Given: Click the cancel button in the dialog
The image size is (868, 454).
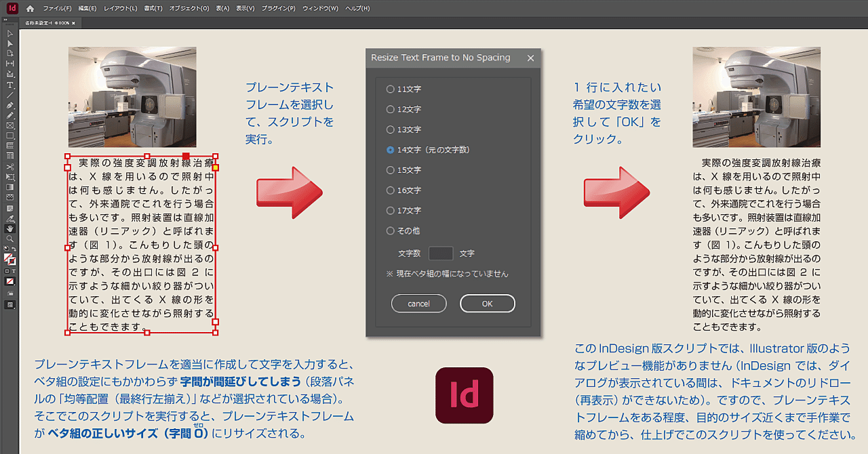Looking at the screenshot, I should [x=418, y=303].
